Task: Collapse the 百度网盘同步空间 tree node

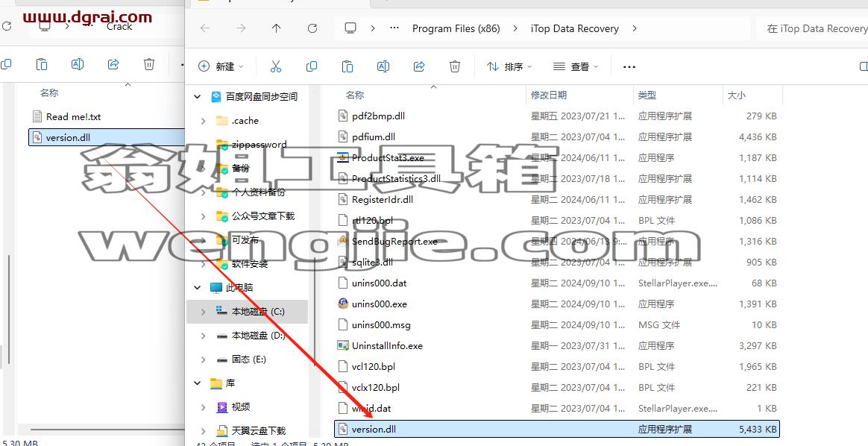Action: [197, 97]
